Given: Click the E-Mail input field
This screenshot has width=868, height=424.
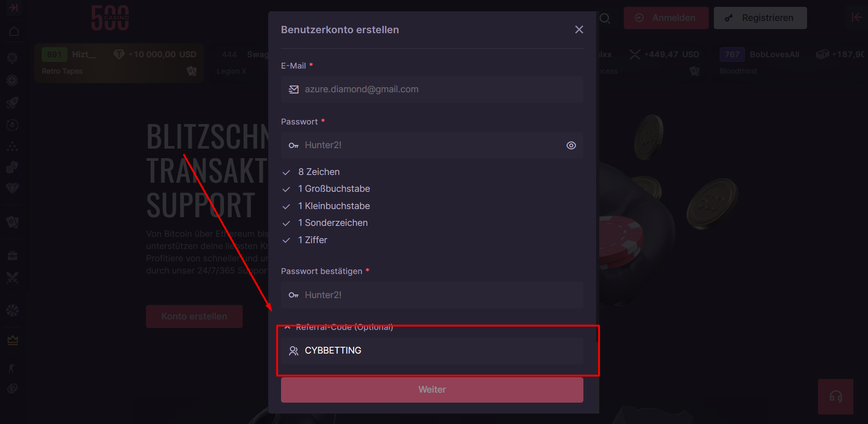Looking at the screenshot, I should coord(432,90).
